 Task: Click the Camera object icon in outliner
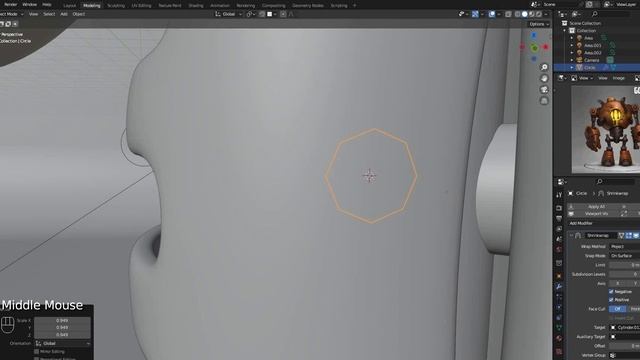(580, 60)
